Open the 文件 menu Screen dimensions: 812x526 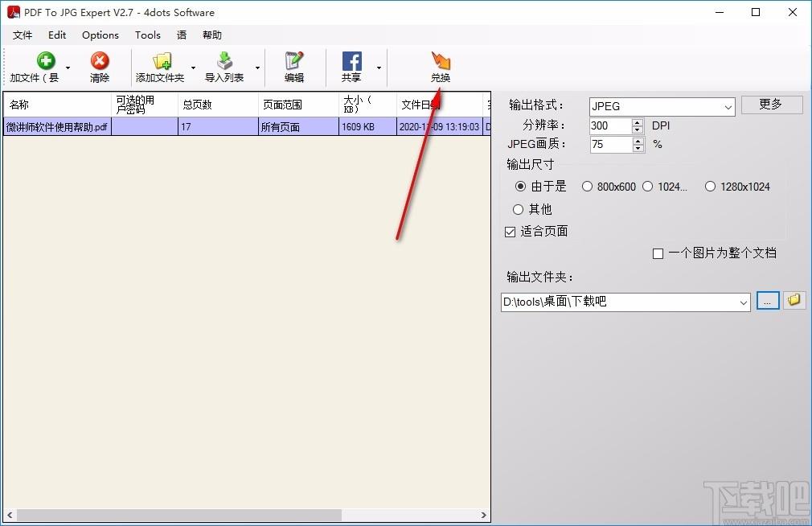click(23, 35)
